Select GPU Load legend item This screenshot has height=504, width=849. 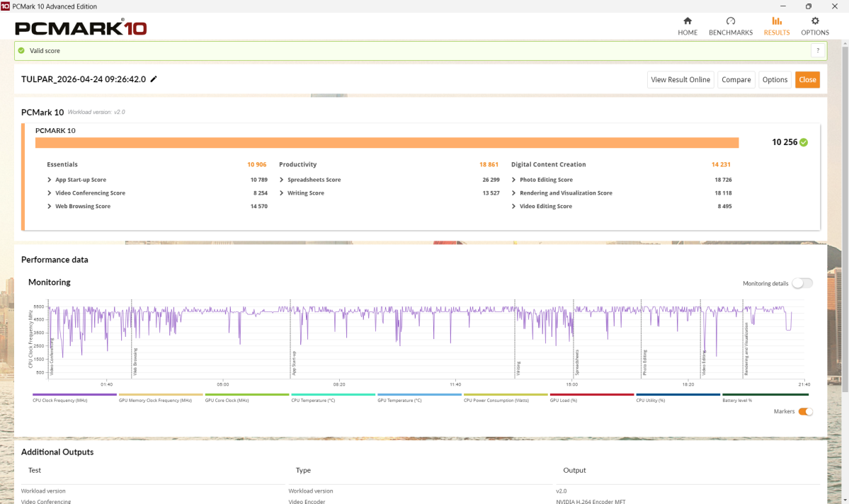[x=592, y=398]
